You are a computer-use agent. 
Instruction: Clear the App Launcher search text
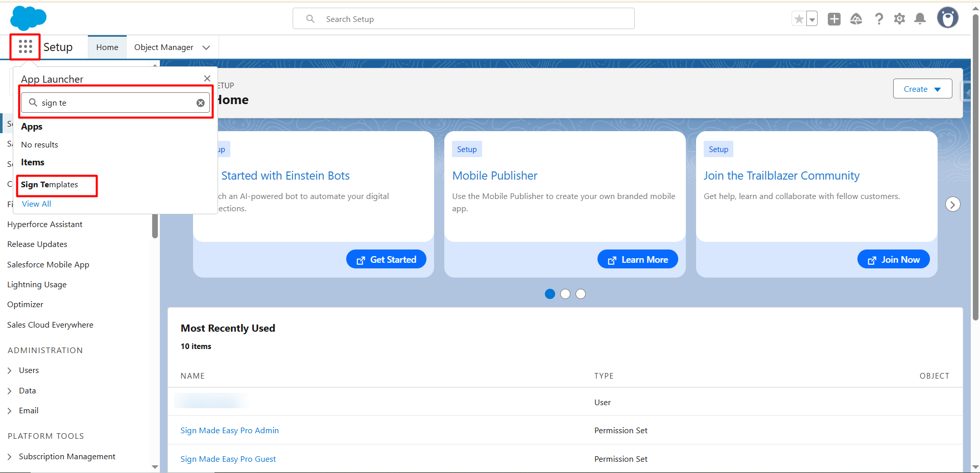[x=201, y=103]
